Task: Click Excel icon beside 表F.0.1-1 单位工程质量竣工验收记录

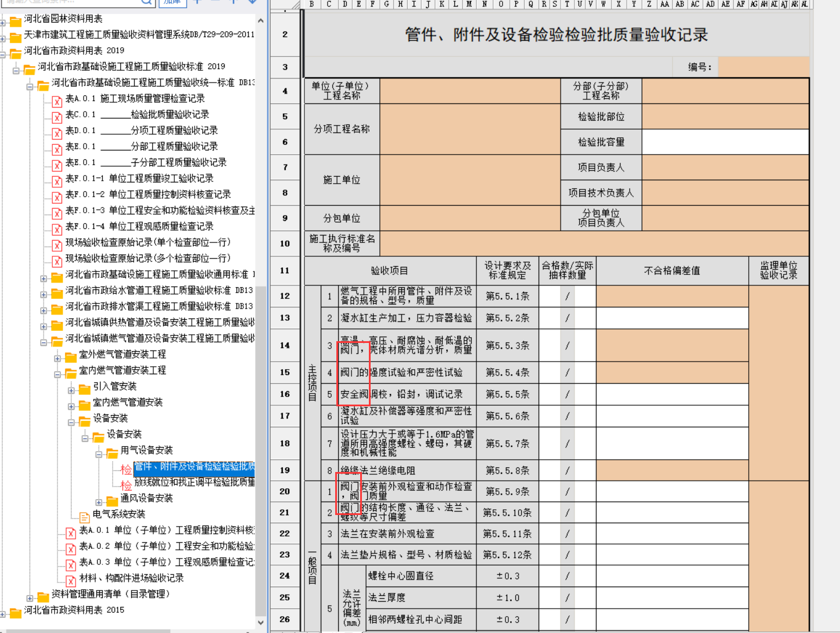Action: point(57,181)
